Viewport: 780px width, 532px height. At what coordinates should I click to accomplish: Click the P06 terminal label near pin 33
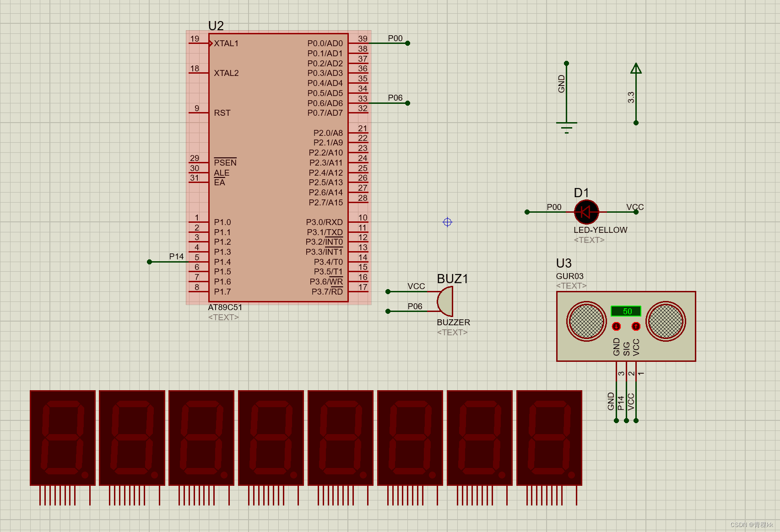[395, 98]
